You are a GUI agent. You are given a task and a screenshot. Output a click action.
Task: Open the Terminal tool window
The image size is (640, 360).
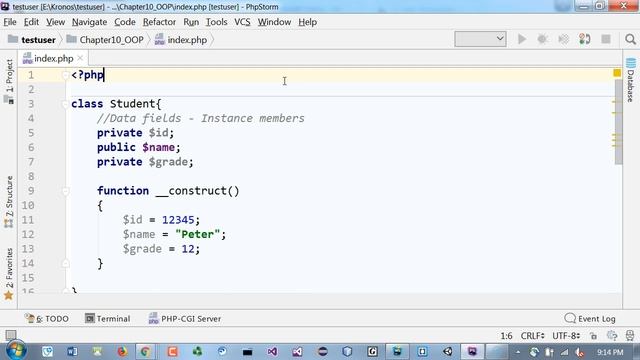click(107, 319)
